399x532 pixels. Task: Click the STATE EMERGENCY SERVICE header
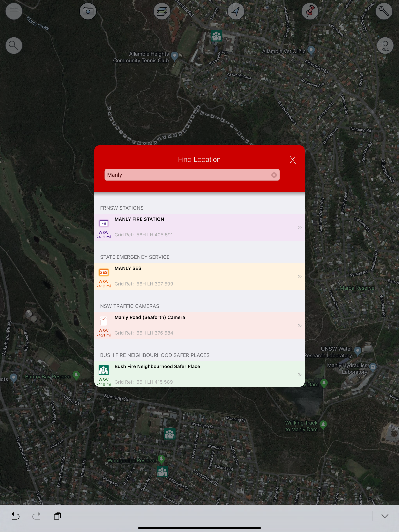click(135, 257)
